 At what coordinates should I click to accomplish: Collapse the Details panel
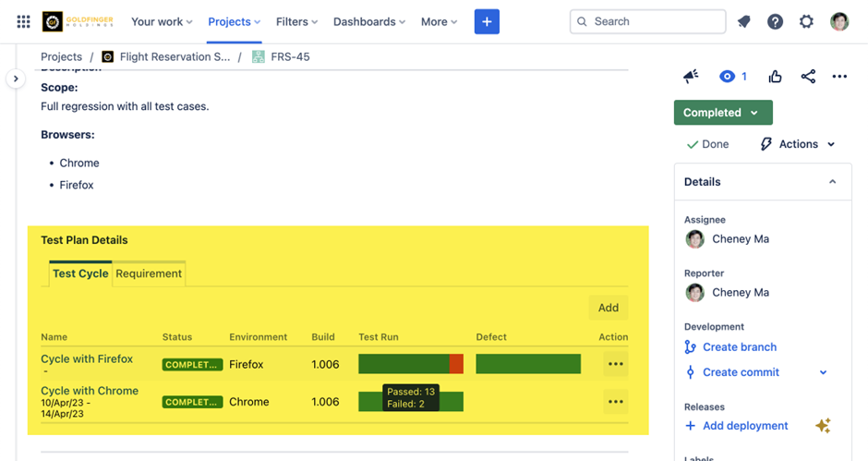click(832, 182)
